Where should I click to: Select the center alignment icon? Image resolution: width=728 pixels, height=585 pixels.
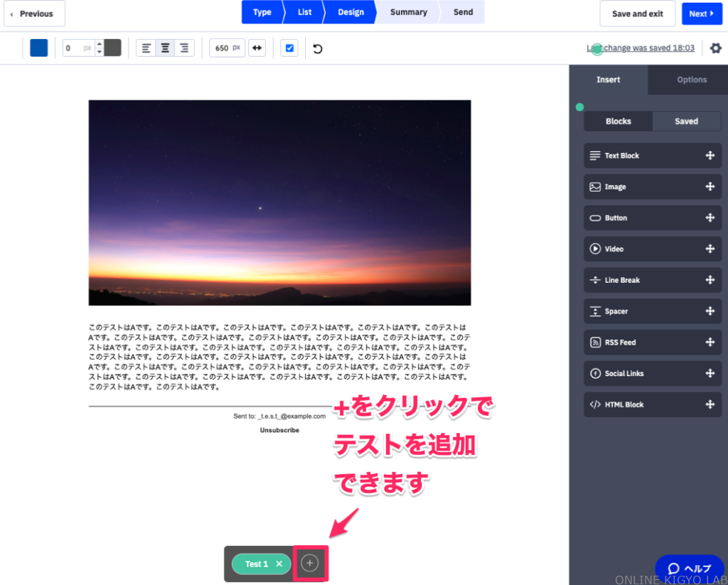click(165, 48)
